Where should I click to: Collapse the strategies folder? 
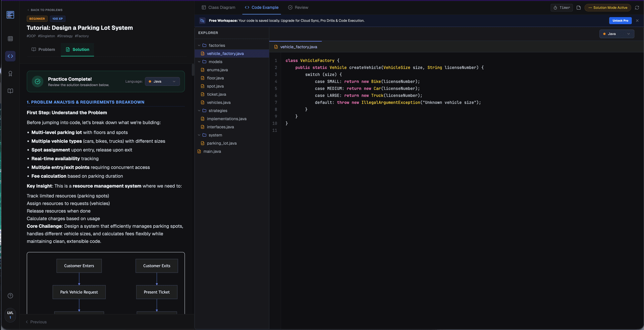point(217,111)
